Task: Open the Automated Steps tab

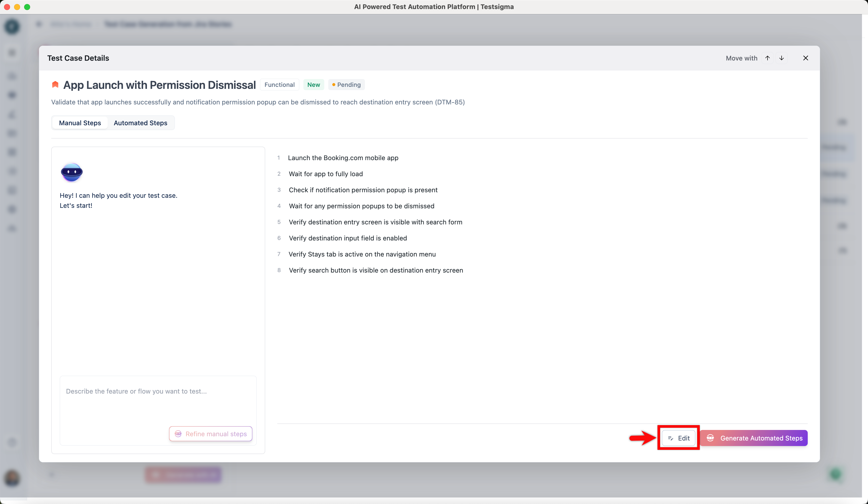Action: [x=140, y=123]
